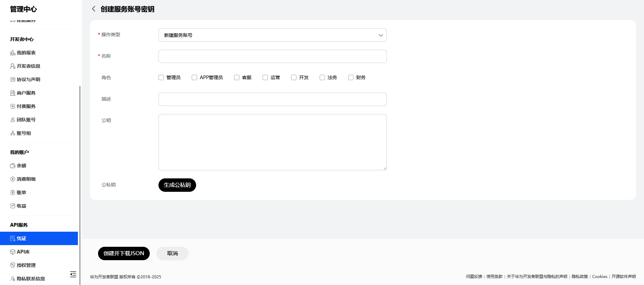Check the 管理员 role checkbox
The height and width of the screenshot is (285, 644).
161,77
